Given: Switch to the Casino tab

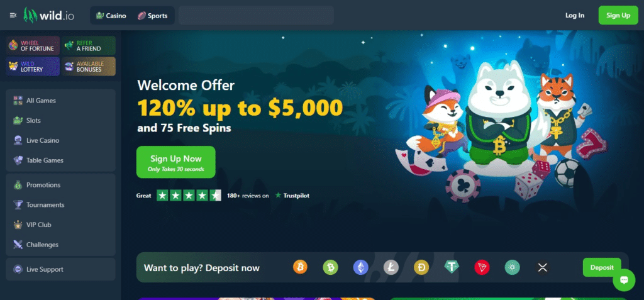Looking at the screenshot, I should (111, 16).
